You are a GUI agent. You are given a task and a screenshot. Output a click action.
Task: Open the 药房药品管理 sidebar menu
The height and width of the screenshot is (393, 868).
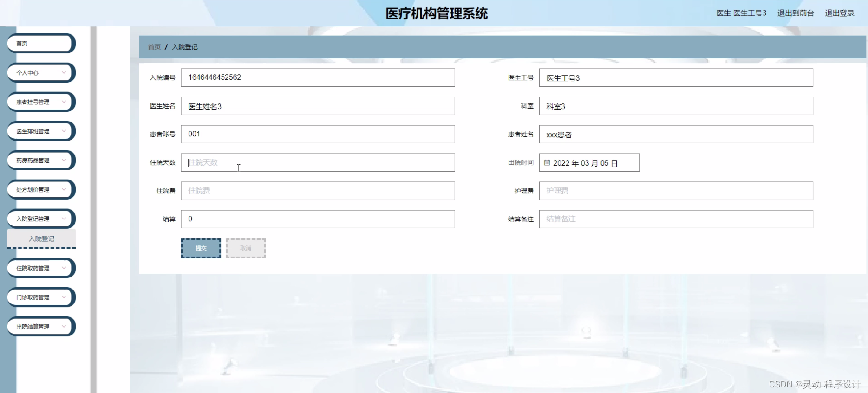(41, 161)
